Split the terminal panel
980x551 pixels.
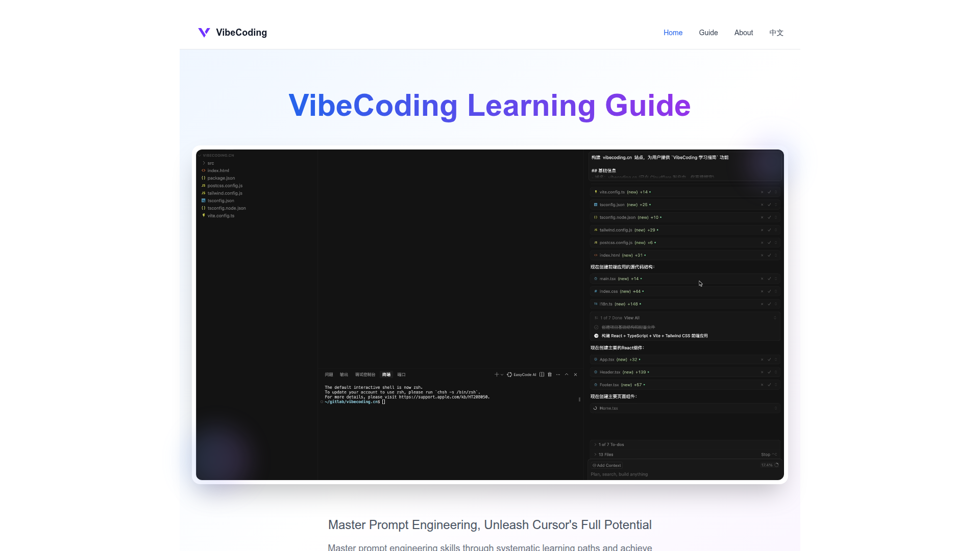pyautogui.click(x=542, y=374)
